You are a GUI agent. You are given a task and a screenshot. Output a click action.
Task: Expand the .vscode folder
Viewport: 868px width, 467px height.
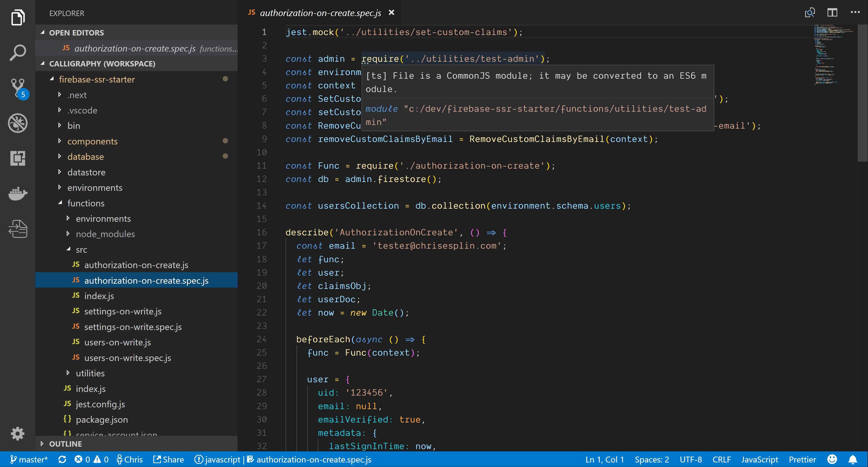point(136,110)
